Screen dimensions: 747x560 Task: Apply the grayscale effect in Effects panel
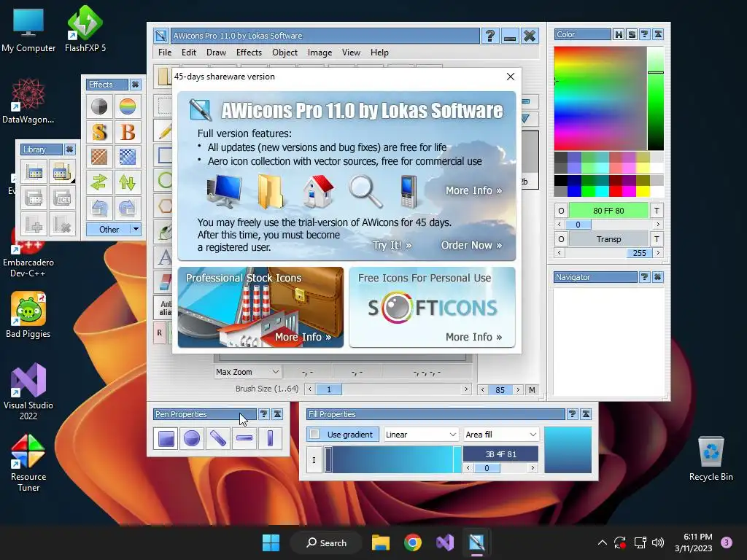(99, 106)
